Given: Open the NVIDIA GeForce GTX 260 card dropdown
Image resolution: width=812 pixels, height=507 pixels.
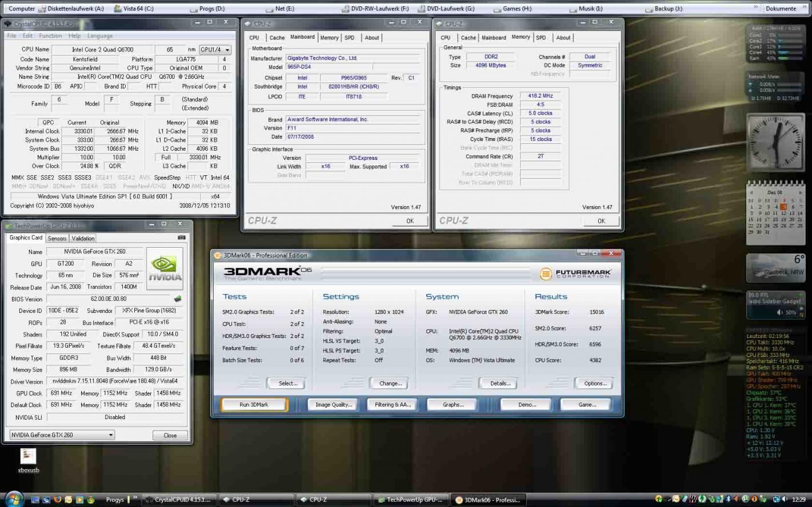Looking at the screenshot, I should pyautogui.click(x=62, y=434).
